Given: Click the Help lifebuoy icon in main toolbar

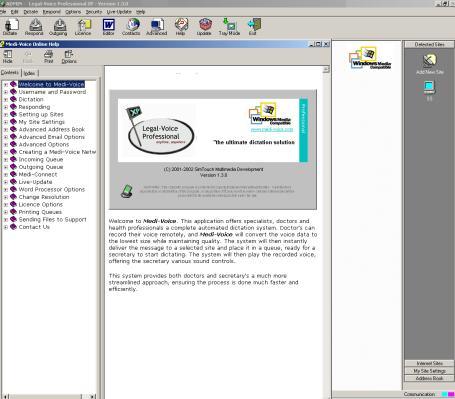Looking at the screenshot, I should click(x=180, y=27).
